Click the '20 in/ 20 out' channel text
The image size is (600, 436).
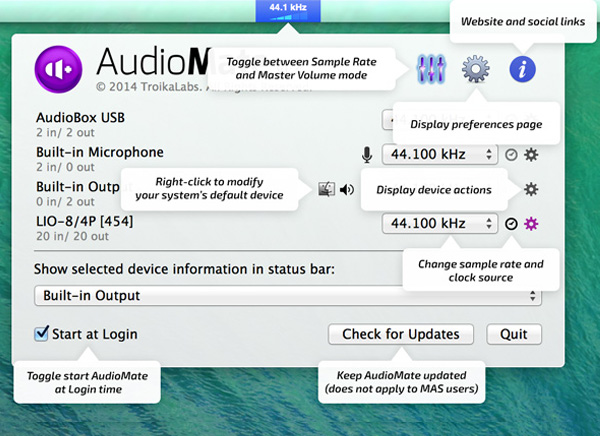(72, 236)
